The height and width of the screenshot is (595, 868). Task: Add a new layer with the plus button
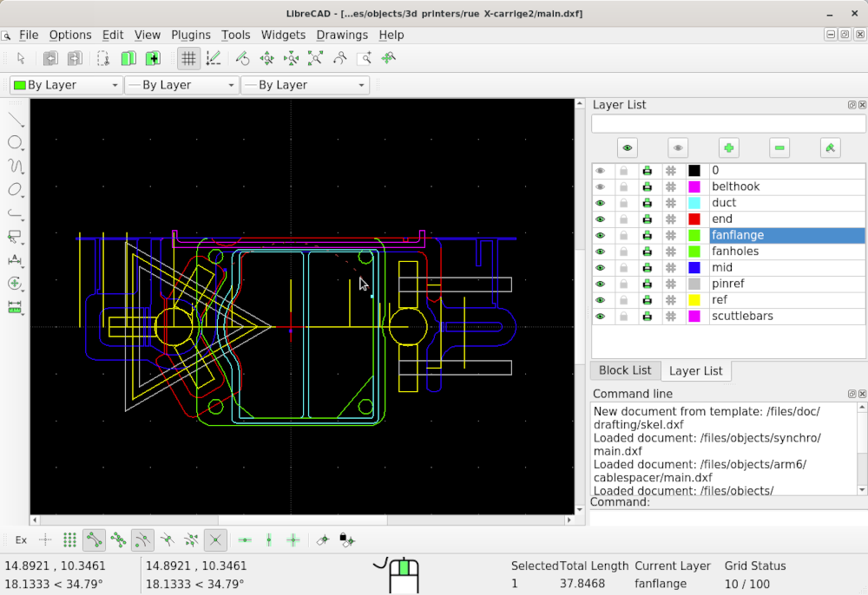(x=728, y=147)
